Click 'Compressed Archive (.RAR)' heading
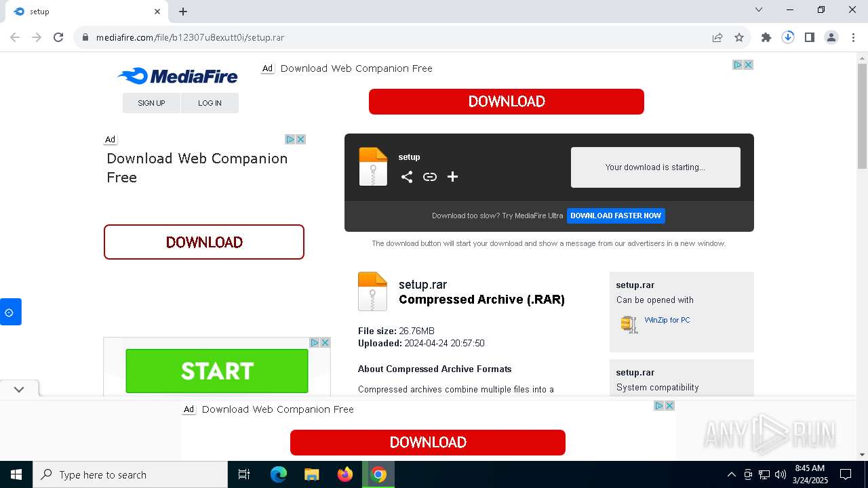Screen dimensions: 868x488 481,300
